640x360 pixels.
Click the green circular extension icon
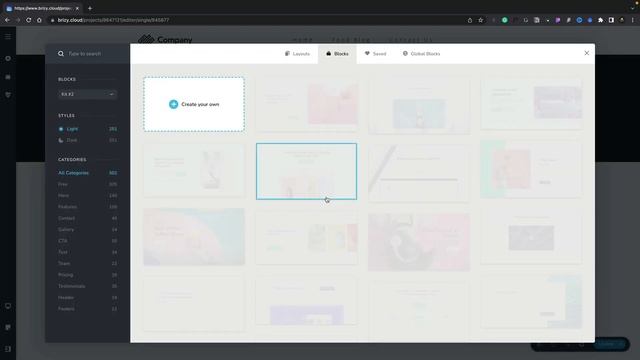tap(505, 20)
